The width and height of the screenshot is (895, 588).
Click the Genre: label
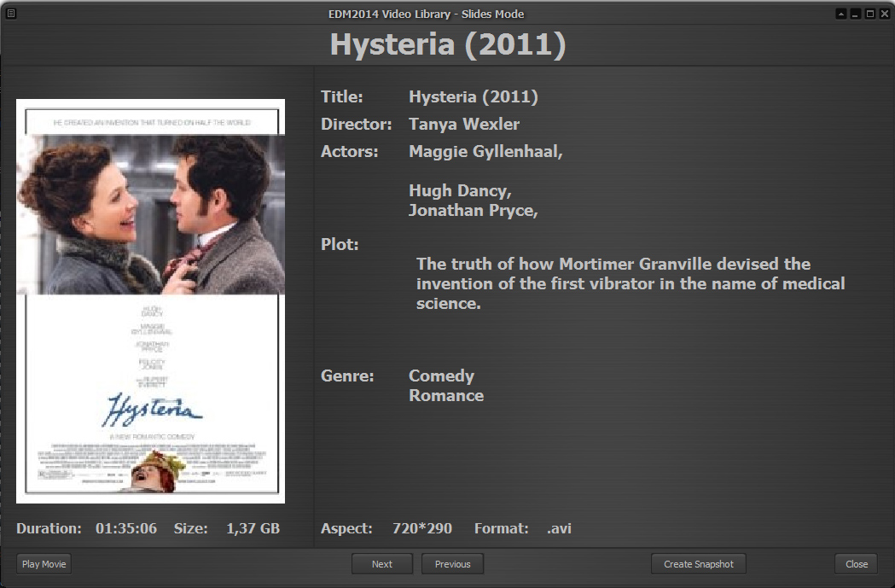(x=347, y=376)
